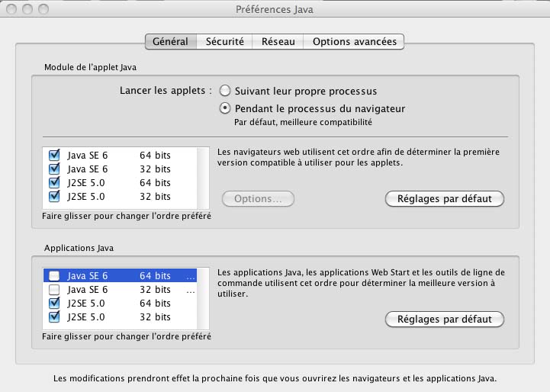
Task: Disable Java SE 6 32 bits for applets
Action: (x=54, y=169)
